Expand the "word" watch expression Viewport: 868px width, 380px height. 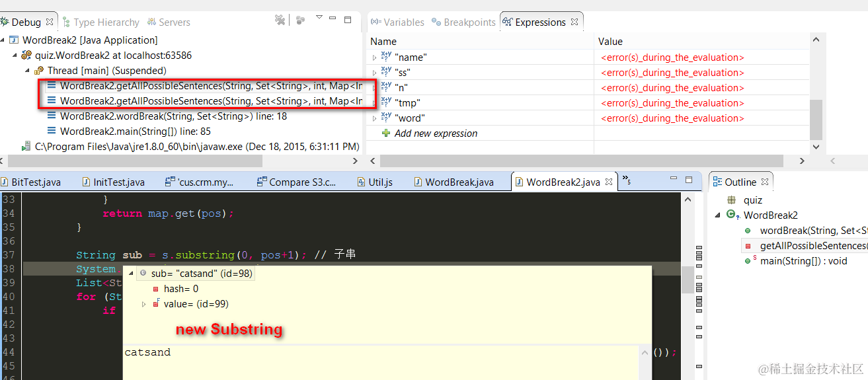tap(374, 119)
